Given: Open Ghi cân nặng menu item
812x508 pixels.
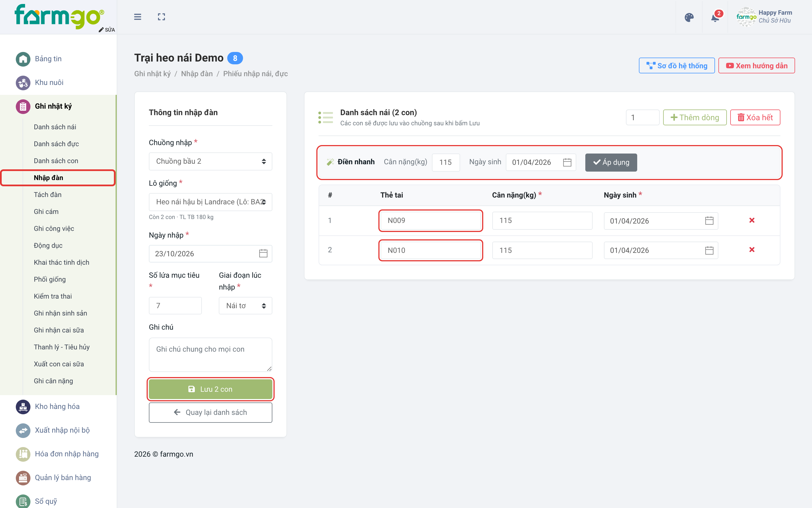Looking at the screenshot, I should (x=53, y=381).
